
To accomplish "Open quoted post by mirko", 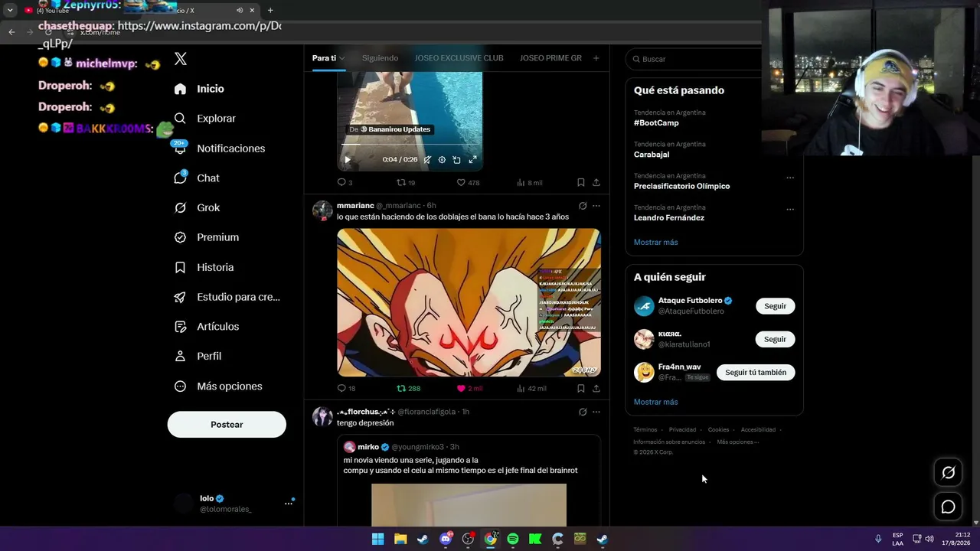I will coord(469,481).
